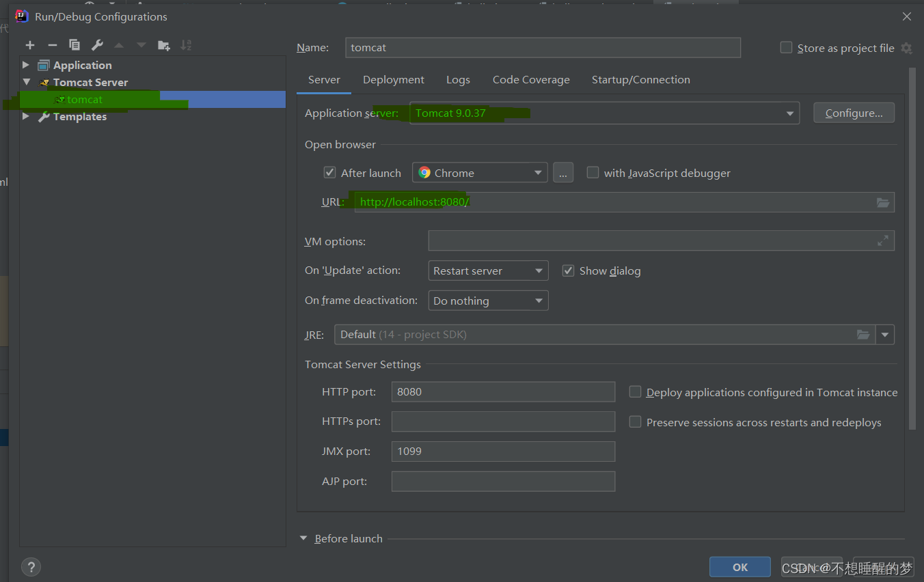Check Preserve sessions across restarts and redeploys
Screen dimensions: 924x582
(635, 422)
